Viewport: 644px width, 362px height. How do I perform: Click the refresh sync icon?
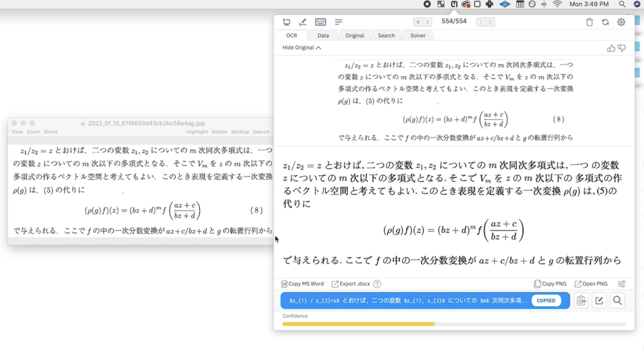tap(605, 22)
